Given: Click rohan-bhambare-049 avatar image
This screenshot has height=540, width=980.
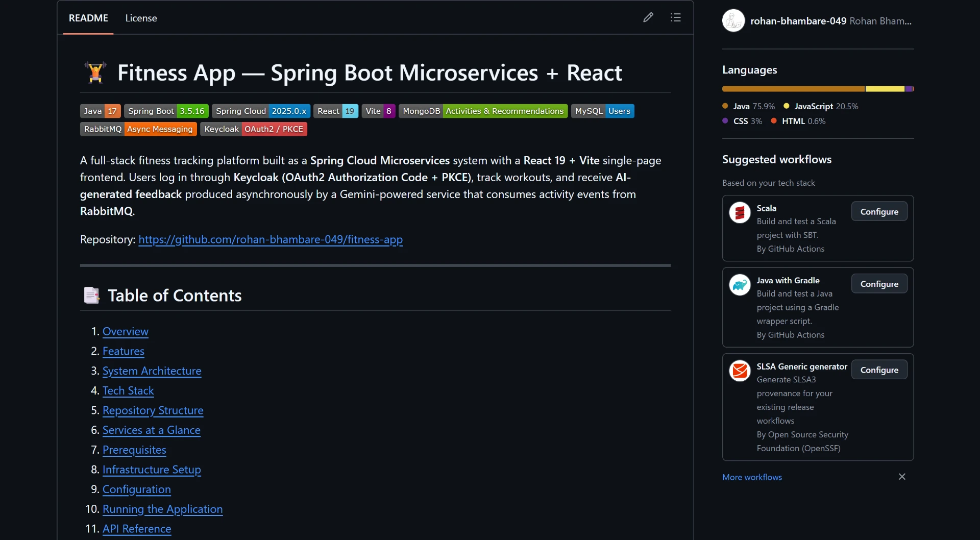Looking at the screenshot, I should [x=733, y=21].
